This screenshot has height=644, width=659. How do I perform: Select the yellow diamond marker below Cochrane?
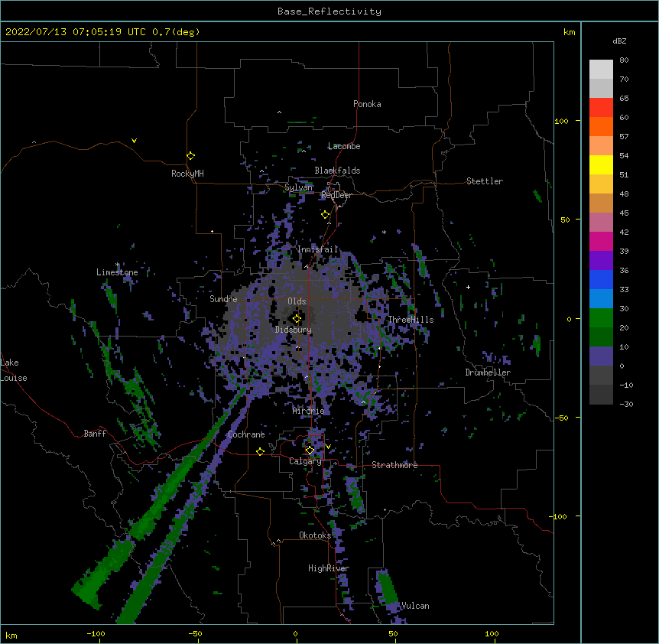click(x=260, y=451)
